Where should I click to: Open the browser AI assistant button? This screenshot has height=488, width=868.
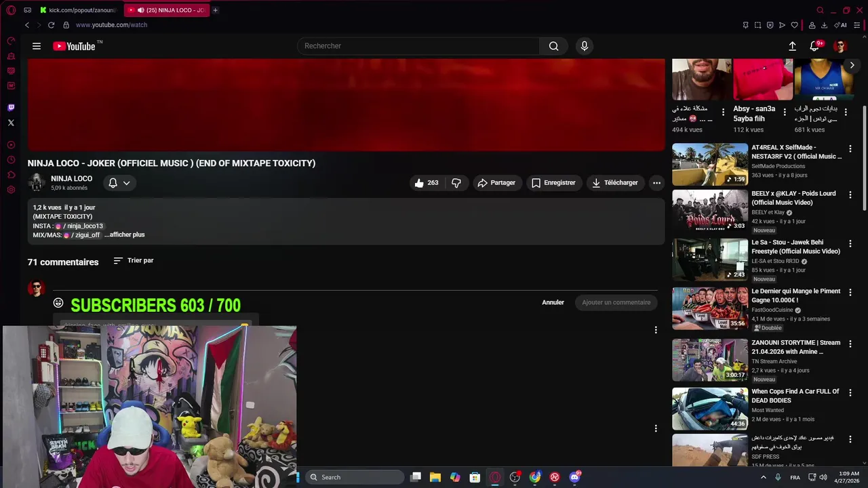[841, 25]
